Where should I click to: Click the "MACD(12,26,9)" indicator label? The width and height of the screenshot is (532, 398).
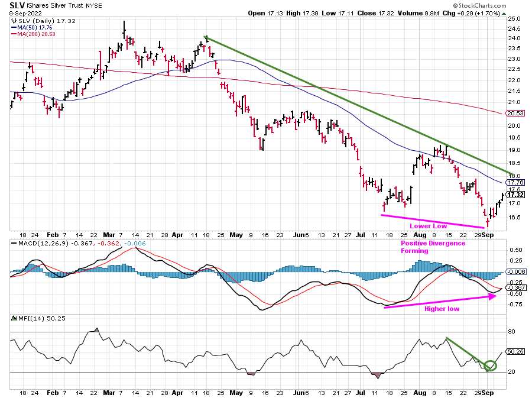point(44,243)
